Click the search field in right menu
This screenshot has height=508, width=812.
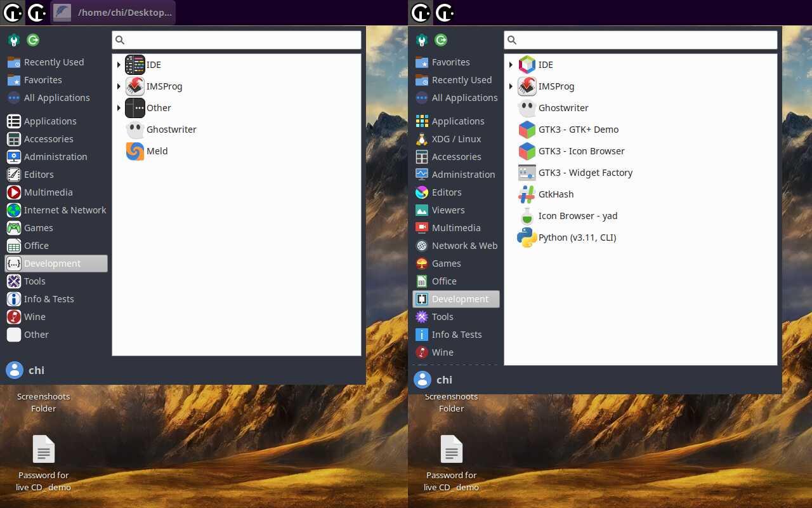641,40
